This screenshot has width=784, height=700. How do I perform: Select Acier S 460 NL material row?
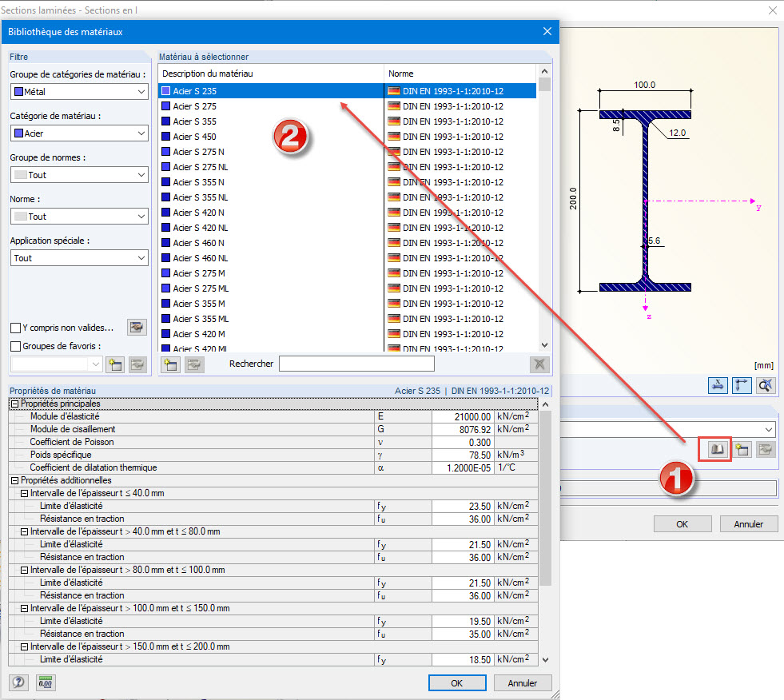tap(348, 258)
